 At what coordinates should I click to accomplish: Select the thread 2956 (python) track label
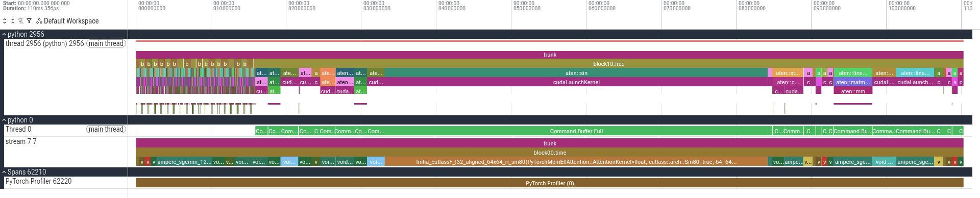pyautogui.click(x=44, y=43)
